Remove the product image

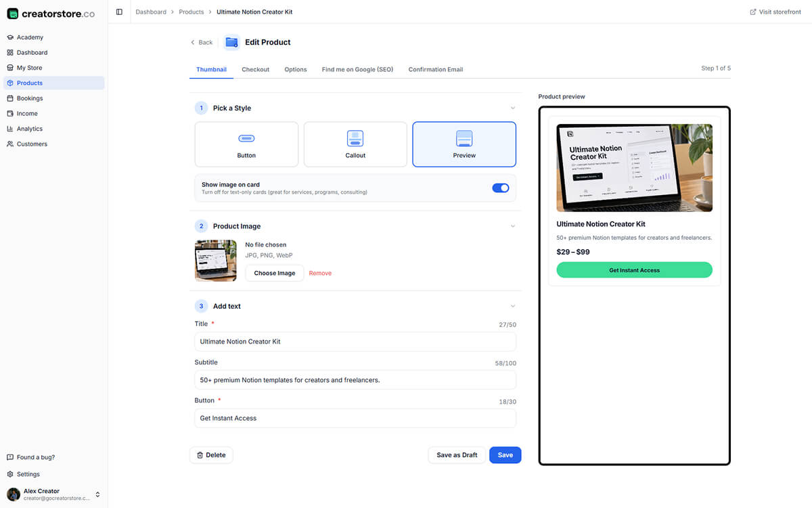[320, 273]
